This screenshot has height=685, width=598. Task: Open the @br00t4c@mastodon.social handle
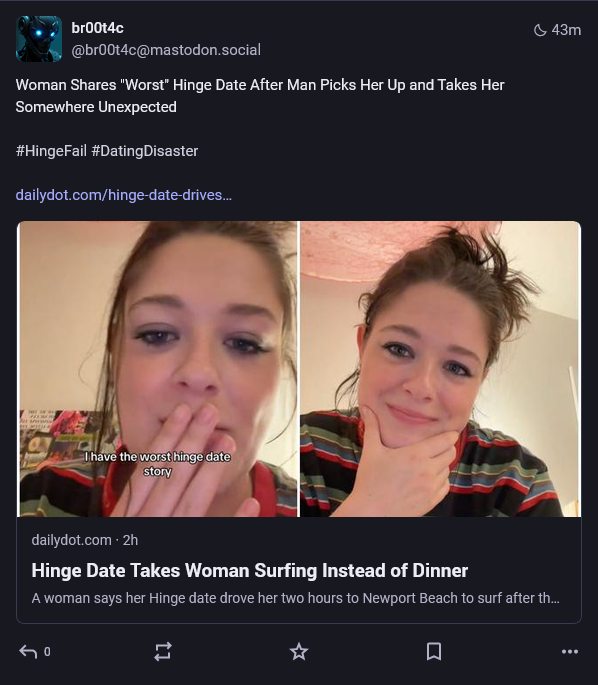pos(166,50)
